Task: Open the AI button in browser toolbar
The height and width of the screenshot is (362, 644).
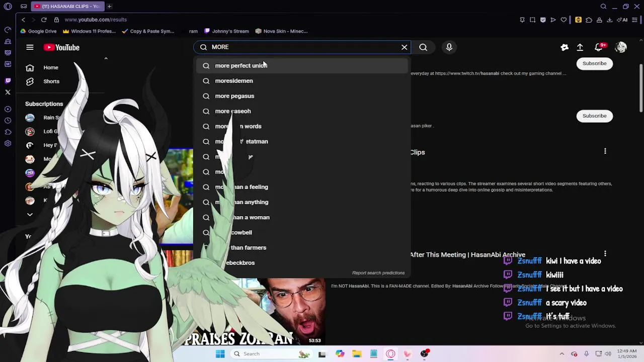Action: [623, 20]
